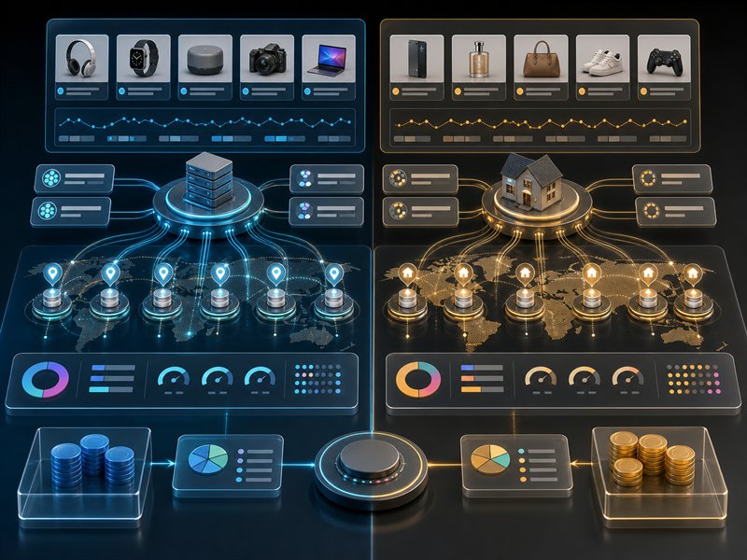
Task: Toggle the blue dot under the camera
Action: pyautogui.click(x=246, y=91)
